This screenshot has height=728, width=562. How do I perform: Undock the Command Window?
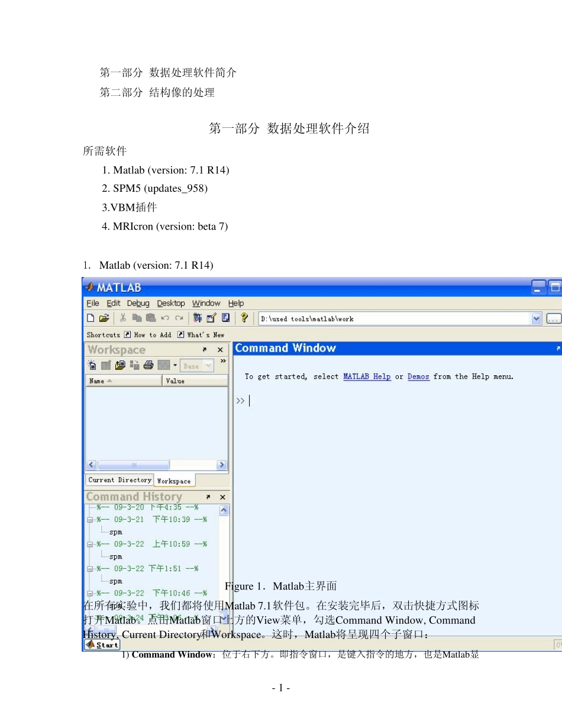(558, 349)
